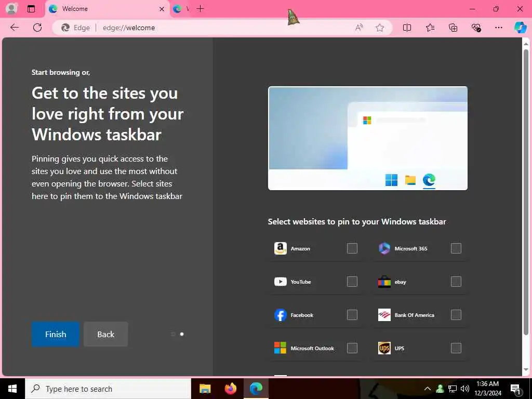Open the notification center icon
This screenshot has width=532, height=399.
(x=516, y=389)
